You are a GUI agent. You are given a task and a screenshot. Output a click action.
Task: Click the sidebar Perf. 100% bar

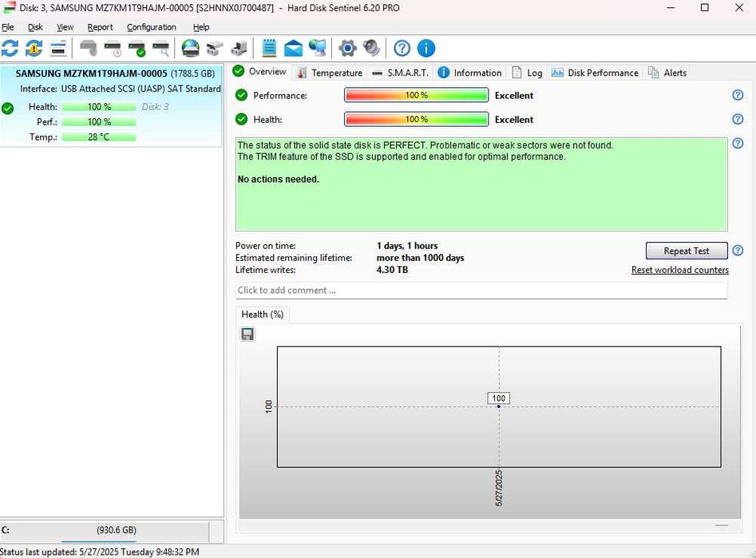[99, 121]
